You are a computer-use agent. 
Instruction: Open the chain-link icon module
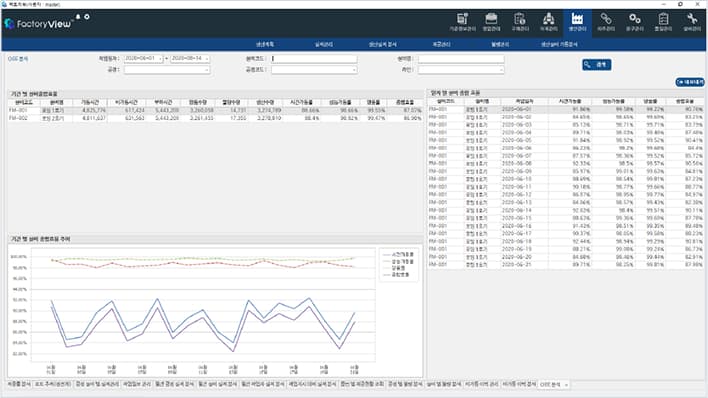pyautogui.click(x=606, y=23)
